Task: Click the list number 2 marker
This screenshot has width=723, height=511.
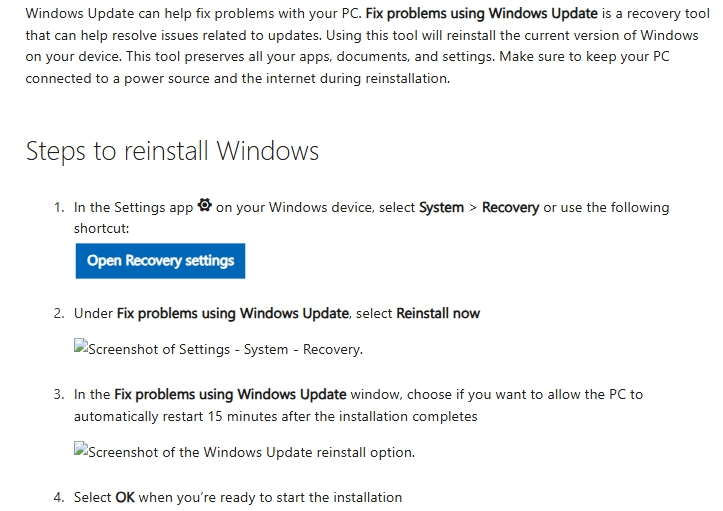Action: 59,314
